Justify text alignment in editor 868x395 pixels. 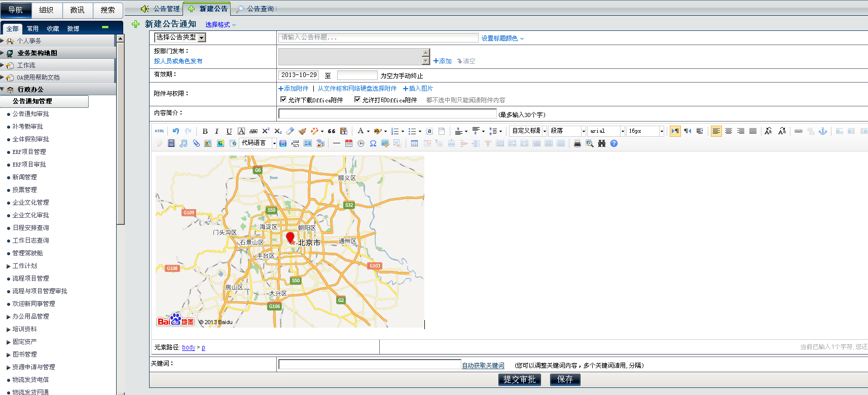(x=753, y=131)
